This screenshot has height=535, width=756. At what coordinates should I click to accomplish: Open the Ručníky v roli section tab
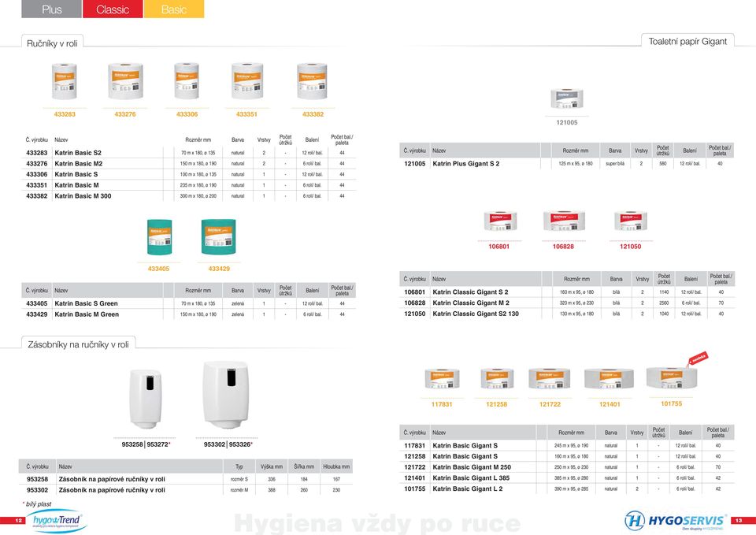pyautogui.click(x=52, y=43)
